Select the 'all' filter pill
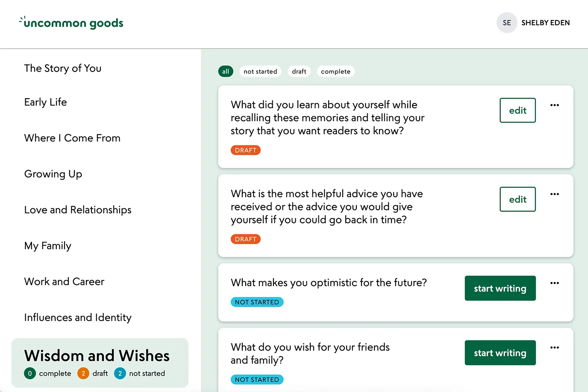The width and height of the screenshot is (588, 392). (226, 71)
